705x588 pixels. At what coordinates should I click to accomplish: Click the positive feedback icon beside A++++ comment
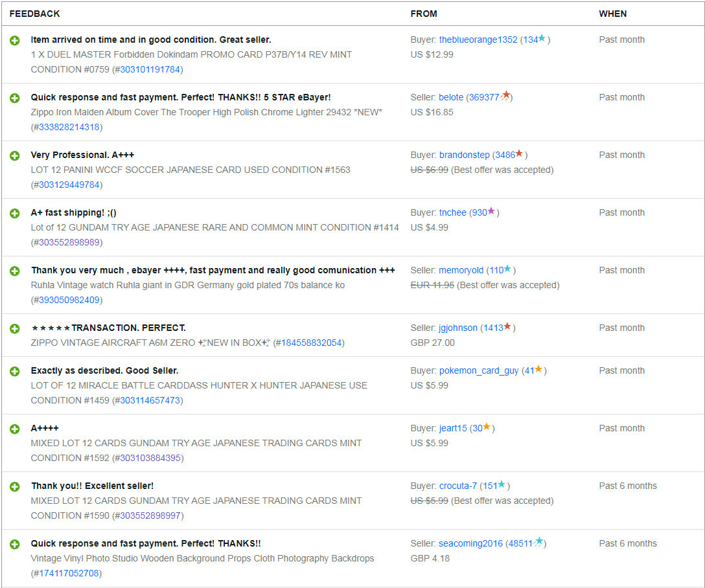click(14, 429)
